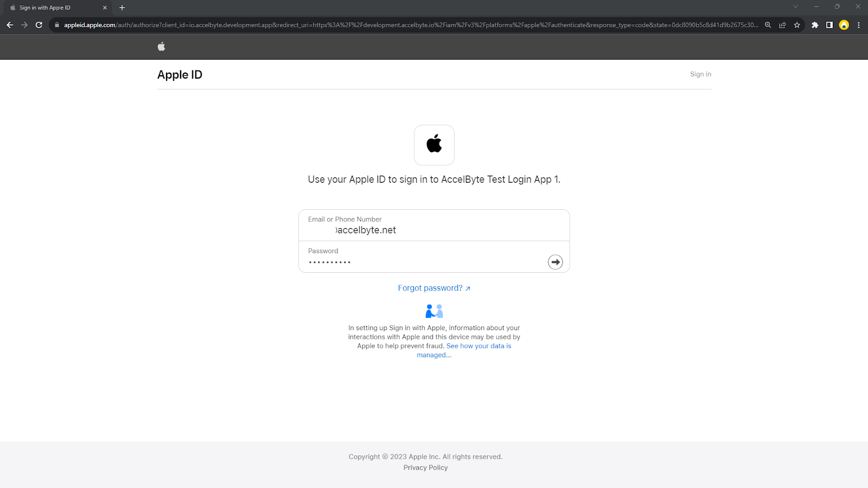Click the Email or Phone Number field
Image resolution: width=868 pixels, height=488 pixels.
click(x=434, y=225)
